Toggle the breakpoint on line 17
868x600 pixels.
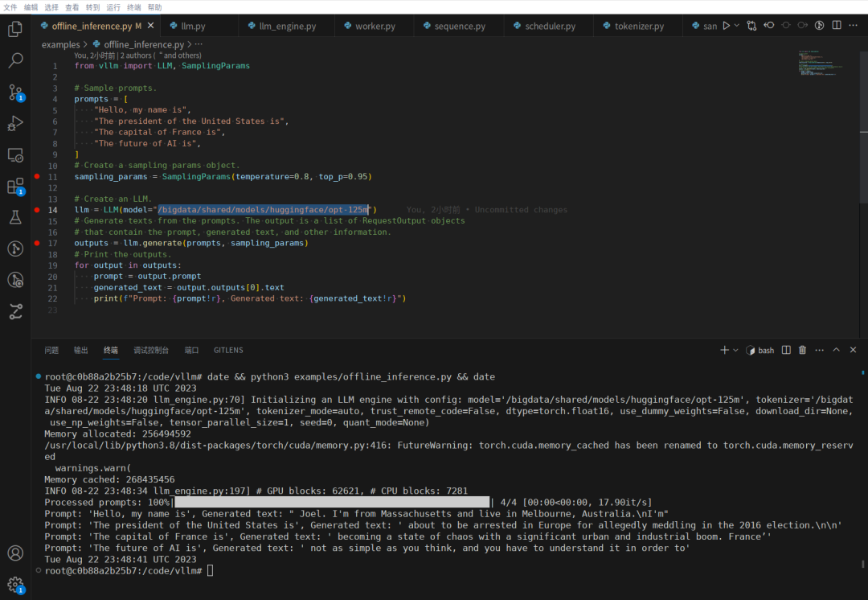37,243
